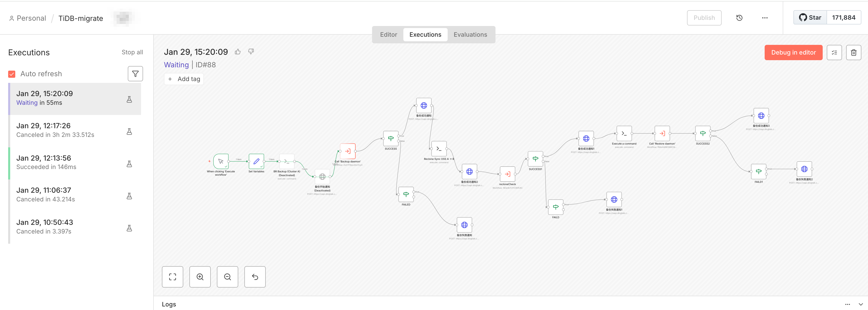This screenshot has height=310, width=868.
Task: Click Stop all executions link
Action: click(x=132, y=52)
